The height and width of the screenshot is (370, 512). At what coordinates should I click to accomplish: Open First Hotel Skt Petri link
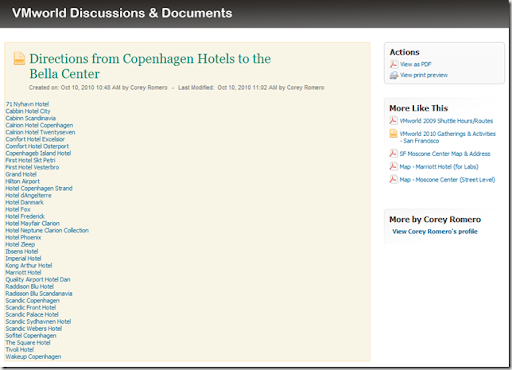tap(30, 160)
